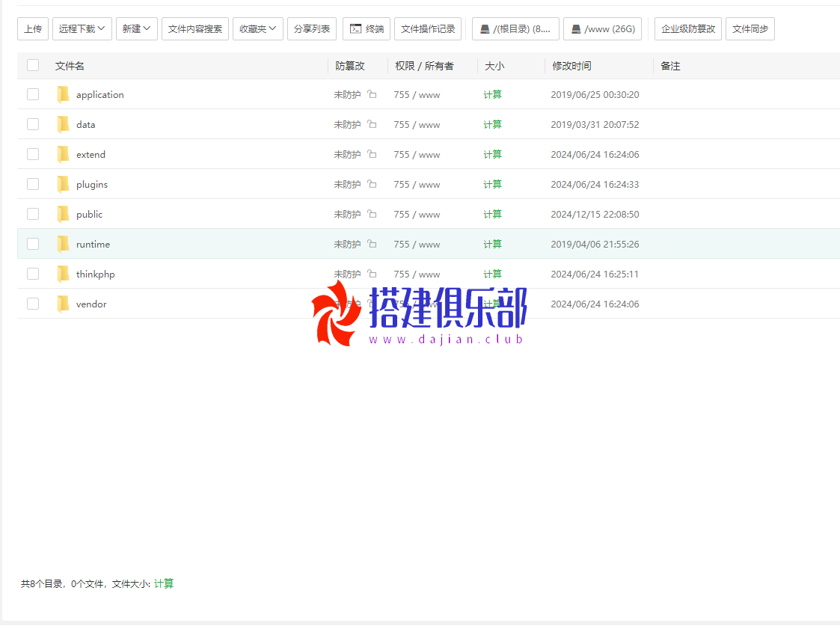Image resolution: width=840 pixels, height=629 pixels.
Task: Calculate size of extend folder
Action: (492, 154)
